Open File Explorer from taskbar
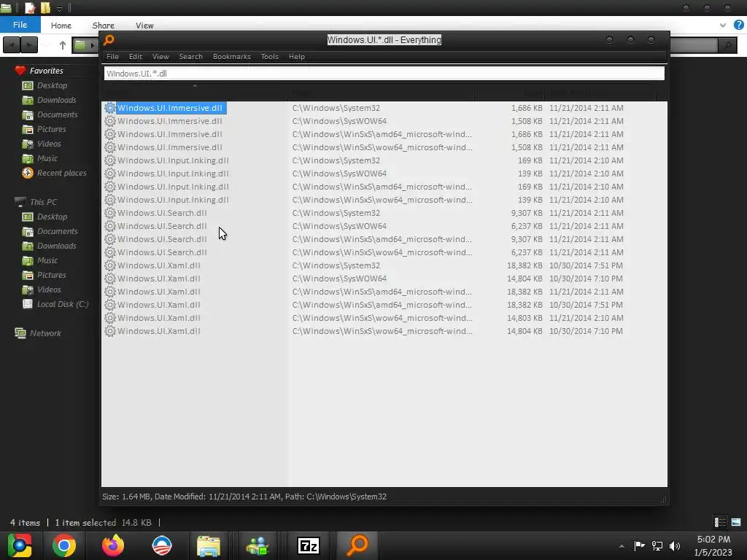 [x=209, y=545]
